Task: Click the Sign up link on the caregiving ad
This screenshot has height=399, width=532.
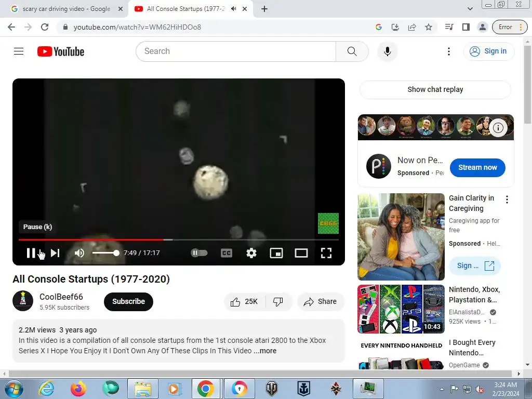Action: point(475,265)
